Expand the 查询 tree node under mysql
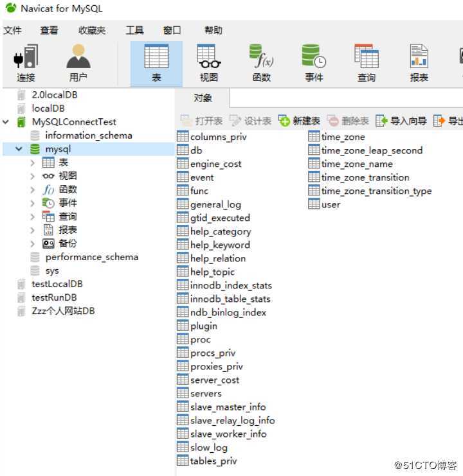The width and height of the screenshot is (463, 476). tap(33, 216)
